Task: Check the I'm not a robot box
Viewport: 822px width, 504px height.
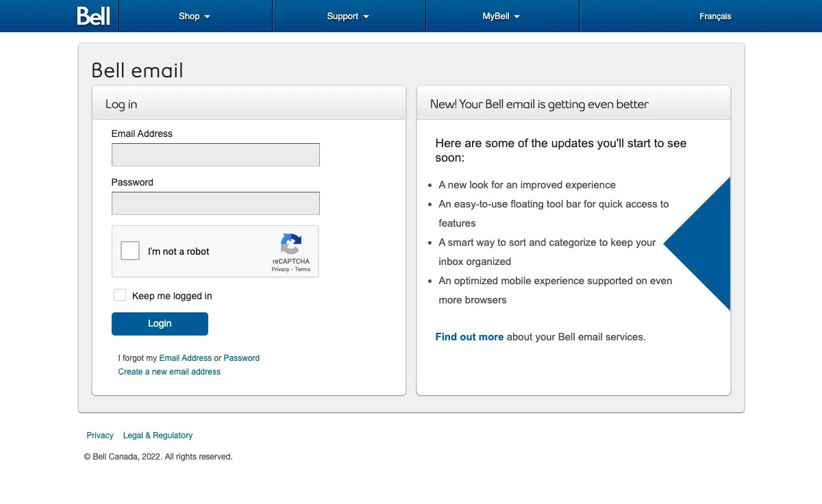Action: tap(130, 251)
